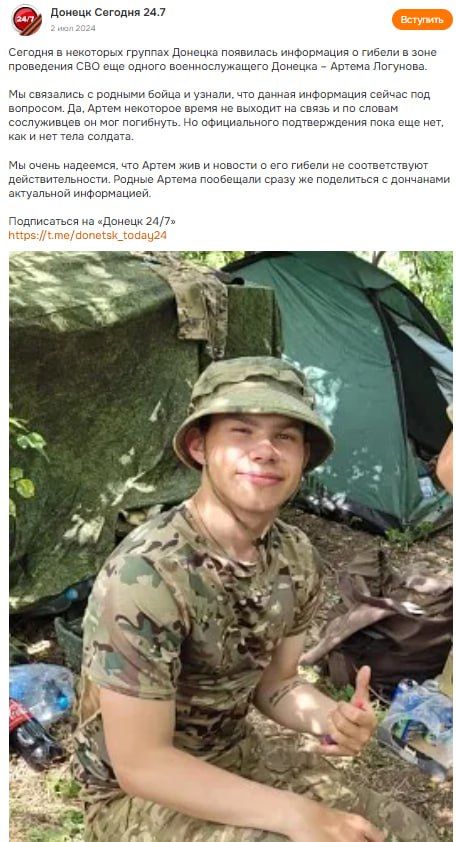Open the Донецк Сегодня 24.7 group page
Image resolution: width=456 pixels, height=842 pixels.
click(x=108, y=12)
